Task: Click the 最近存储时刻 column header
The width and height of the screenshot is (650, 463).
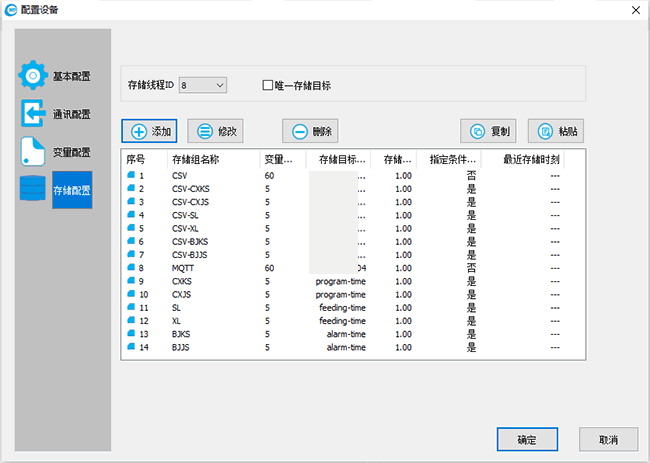Action: pos(530,159)
